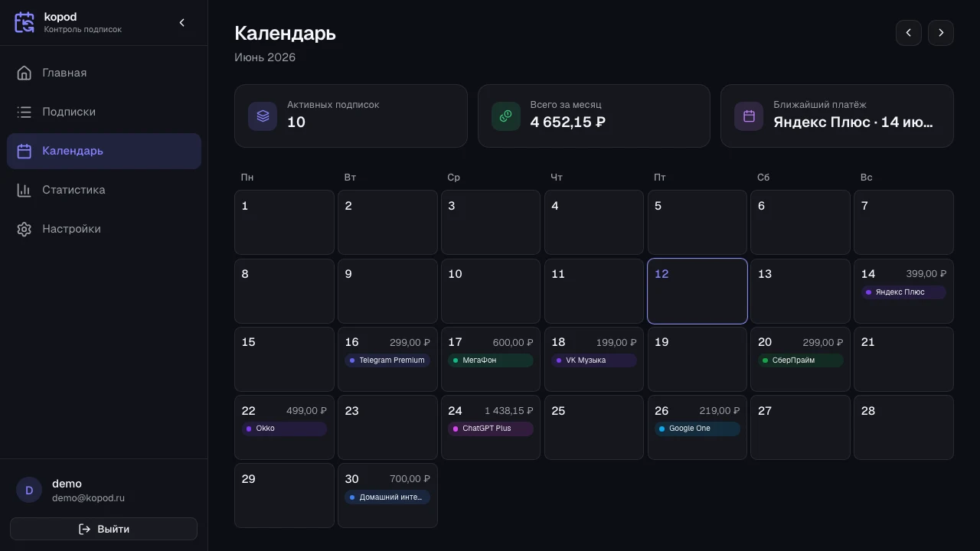The width and height of the screenshot is (980, 551).
Task: Open the Главная page
Action: coord(104,73)
